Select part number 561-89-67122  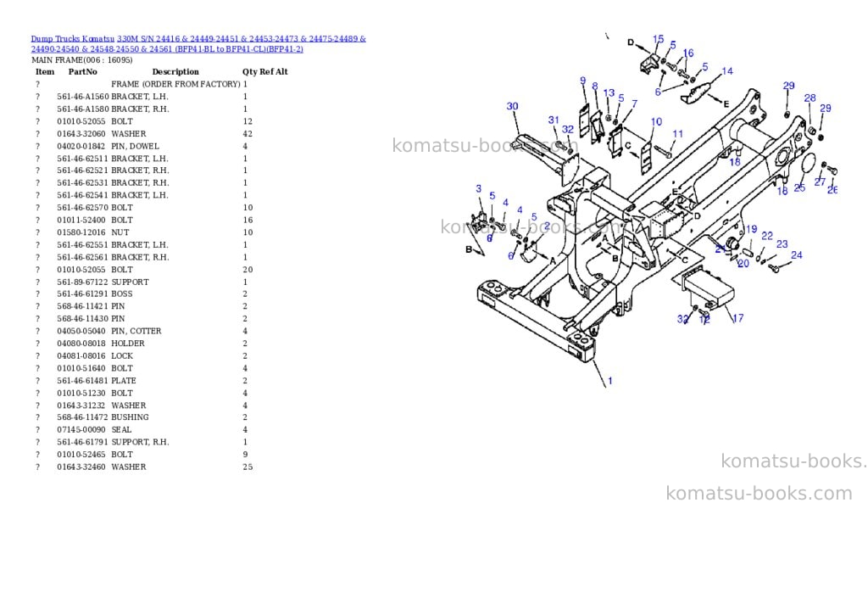(82, 282)
